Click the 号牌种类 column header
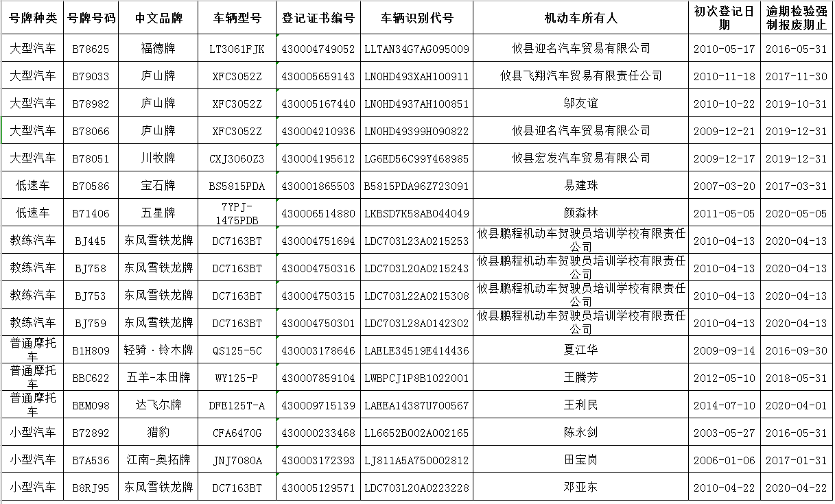The height and width of the screenshot is (504, 835). click(x=33, y=19)
